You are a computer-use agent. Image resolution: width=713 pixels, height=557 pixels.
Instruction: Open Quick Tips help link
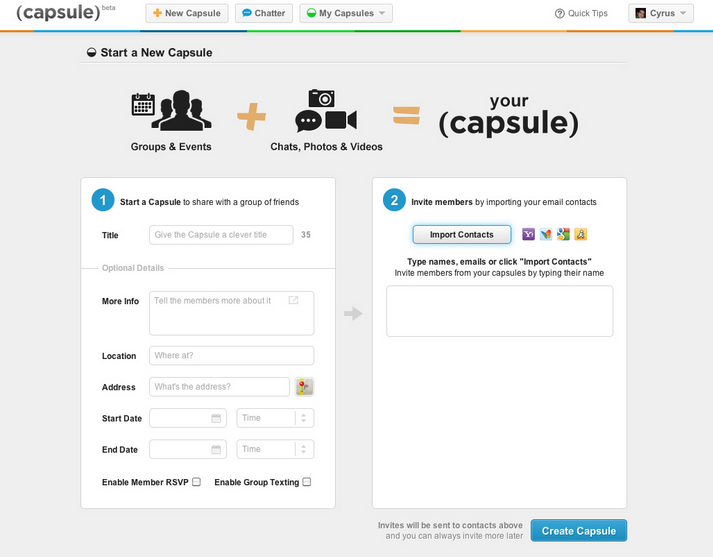pos(581,13)
